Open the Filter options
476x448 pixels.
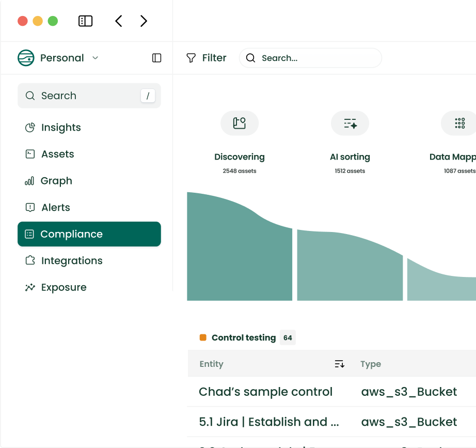pyautogui.click(x=206, y=58)
